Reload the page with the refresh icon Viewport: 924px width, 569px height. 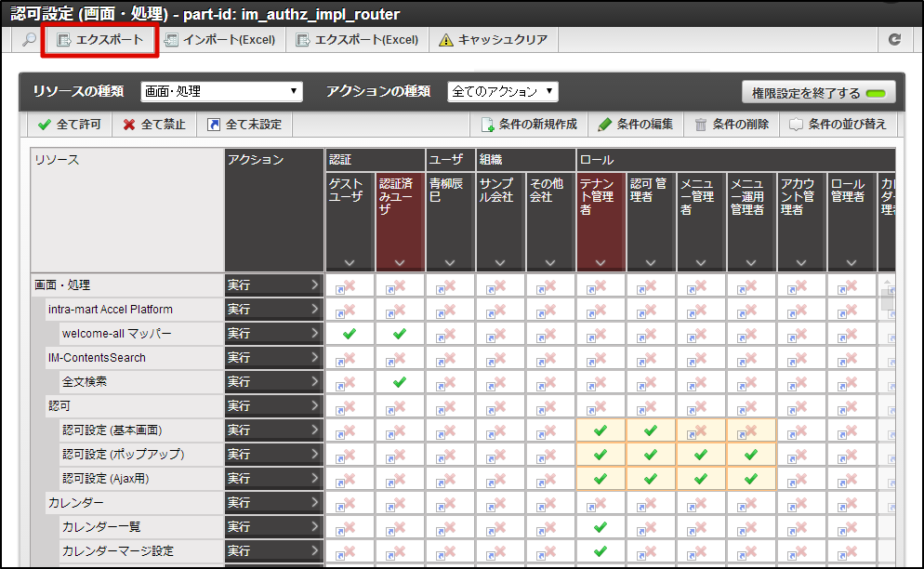(895, 40)
